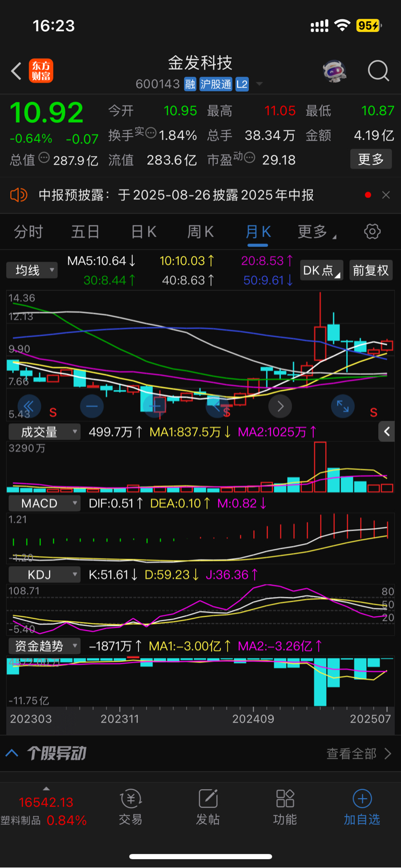Open the KDJ indicator dropdown

pos(44,575)
